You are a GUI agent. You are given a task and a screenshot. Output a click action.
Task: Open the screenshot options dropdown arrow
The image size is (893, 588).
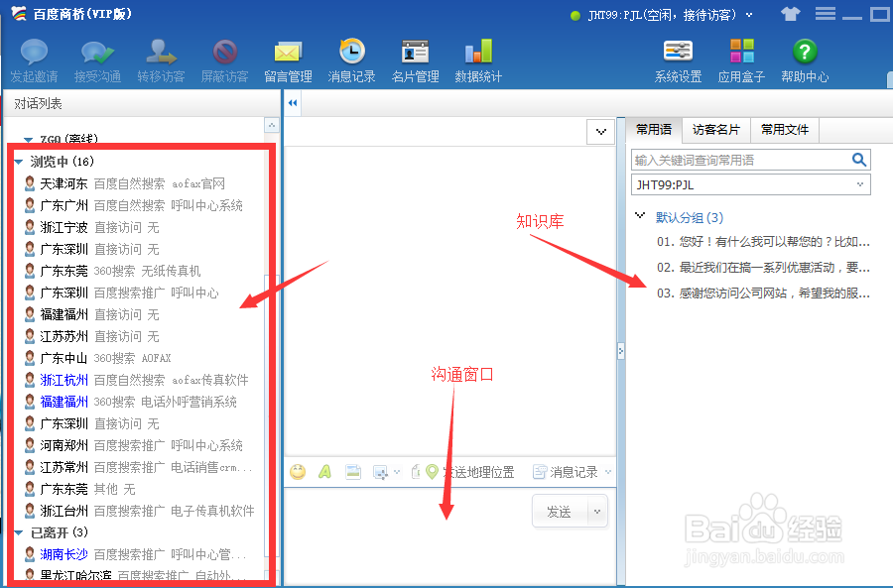(397, 472)
